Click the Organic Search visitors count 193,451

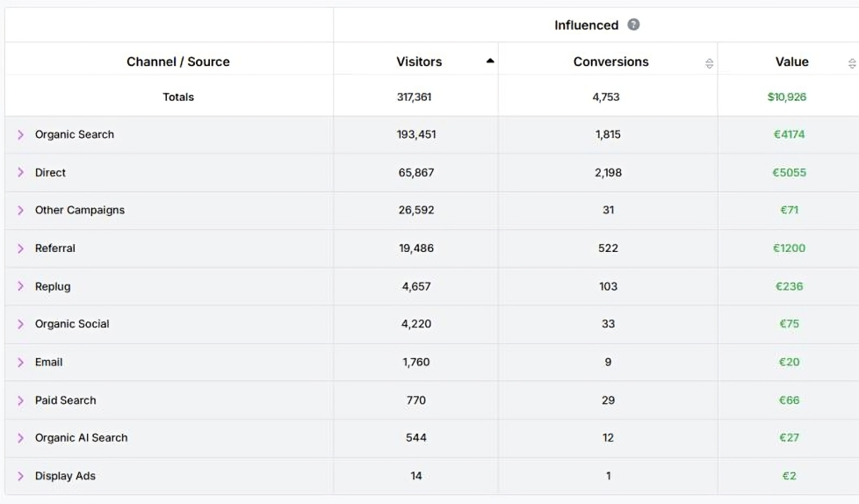(416, 135)
